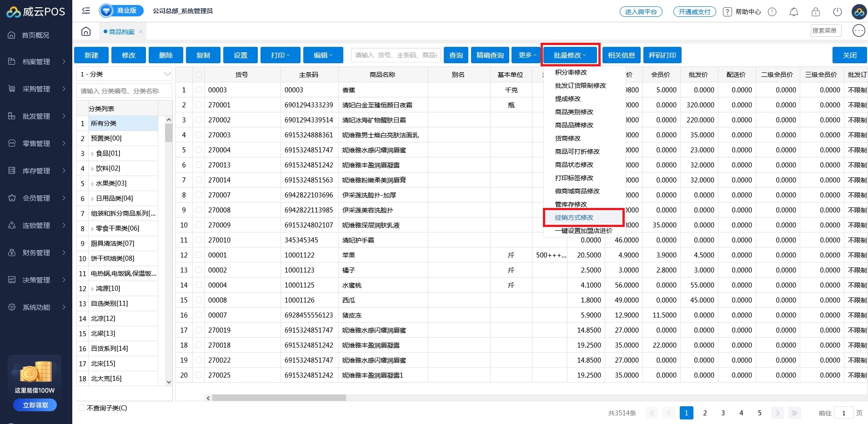Click the more options ellipsis icon
This screenshot has height=424, width=868.
point(858,30)
